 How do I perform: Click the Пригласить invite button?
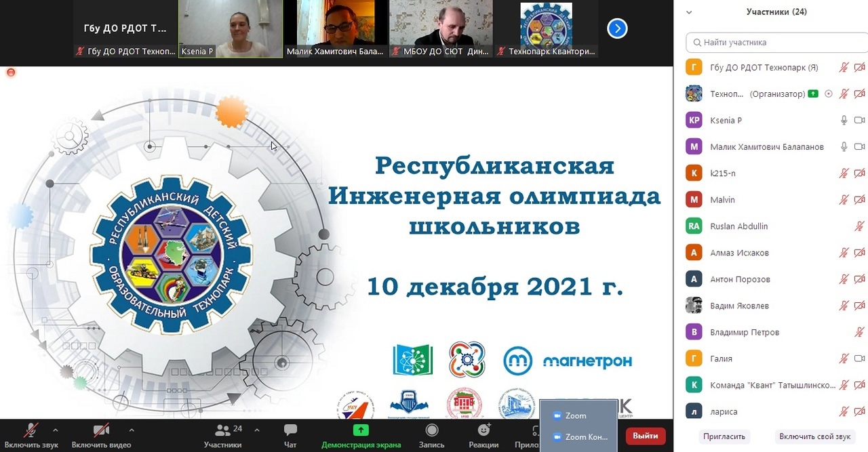[724, 436]
